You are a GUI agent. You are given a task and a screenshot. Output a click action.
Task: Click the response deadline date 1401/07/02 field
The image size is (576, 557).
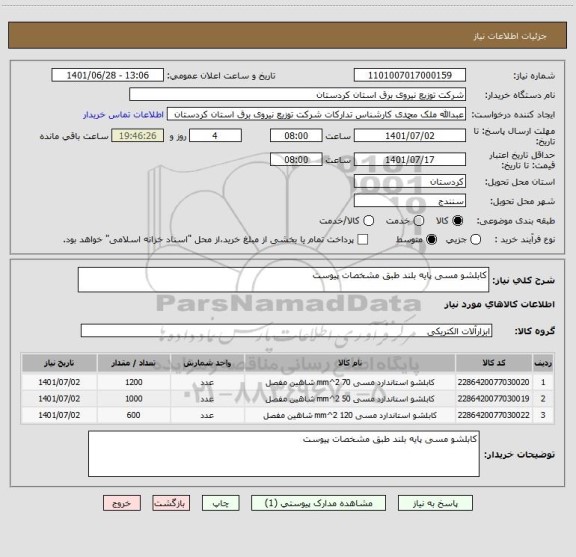[410, 136]
